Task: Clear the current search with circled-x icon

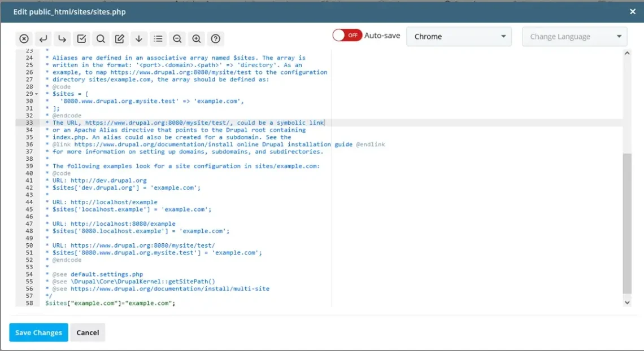Action: [x=24, y=38]
